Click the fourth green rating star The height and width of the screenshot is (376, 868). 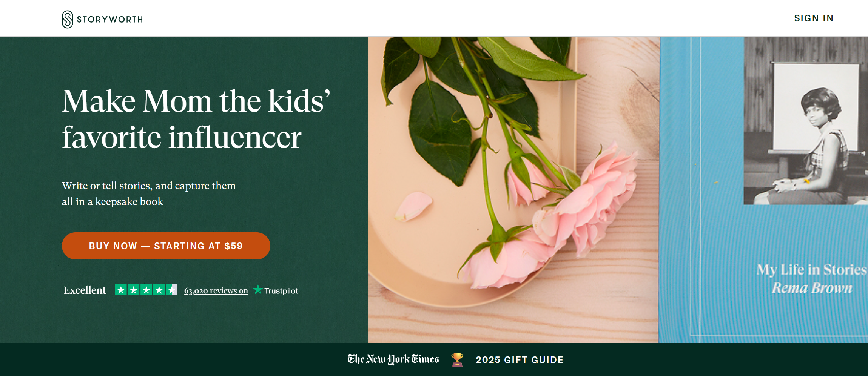(159, 290)
